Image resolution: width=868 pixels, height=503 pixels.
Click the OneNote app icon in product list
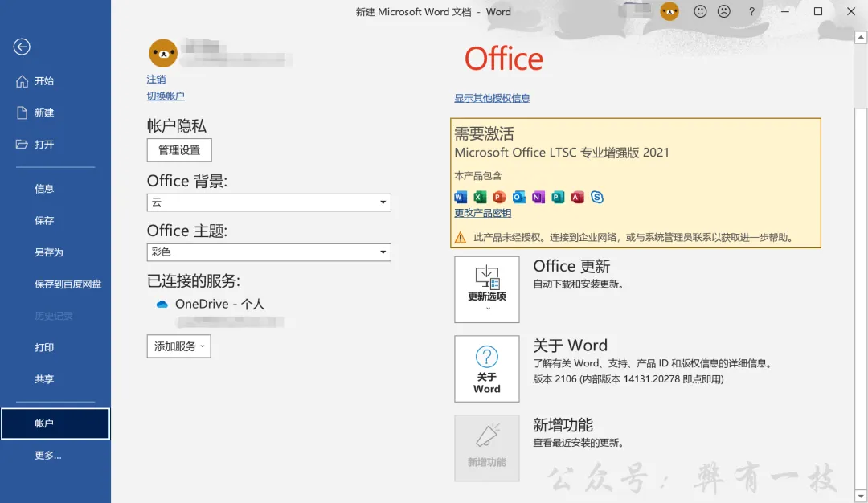[x=538, y=197]
